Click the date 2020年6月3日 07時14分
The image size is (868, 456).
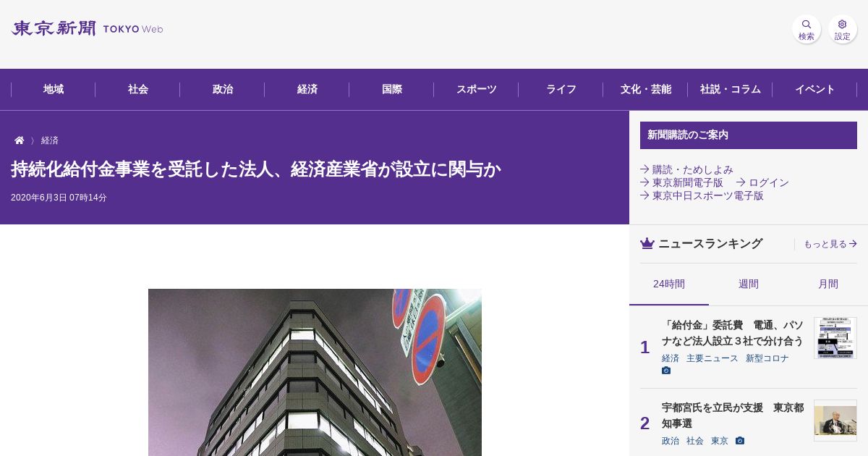(x=59, y=198)
